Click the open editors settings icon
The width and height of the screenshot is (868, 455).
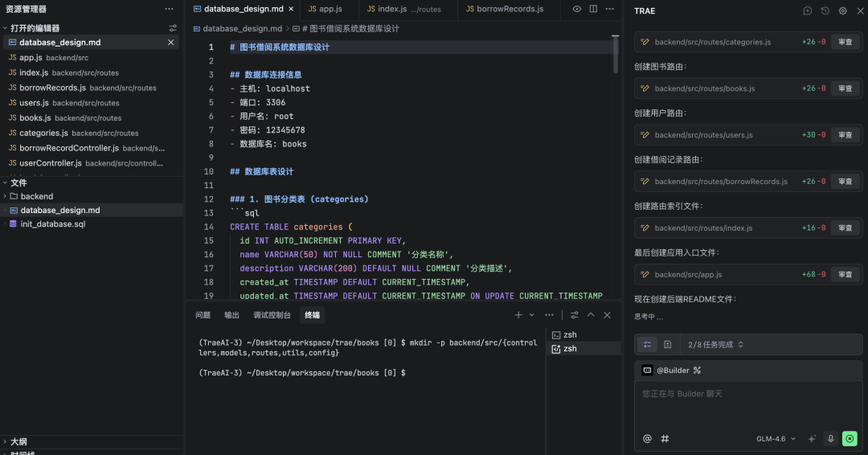tap(173, 28)
